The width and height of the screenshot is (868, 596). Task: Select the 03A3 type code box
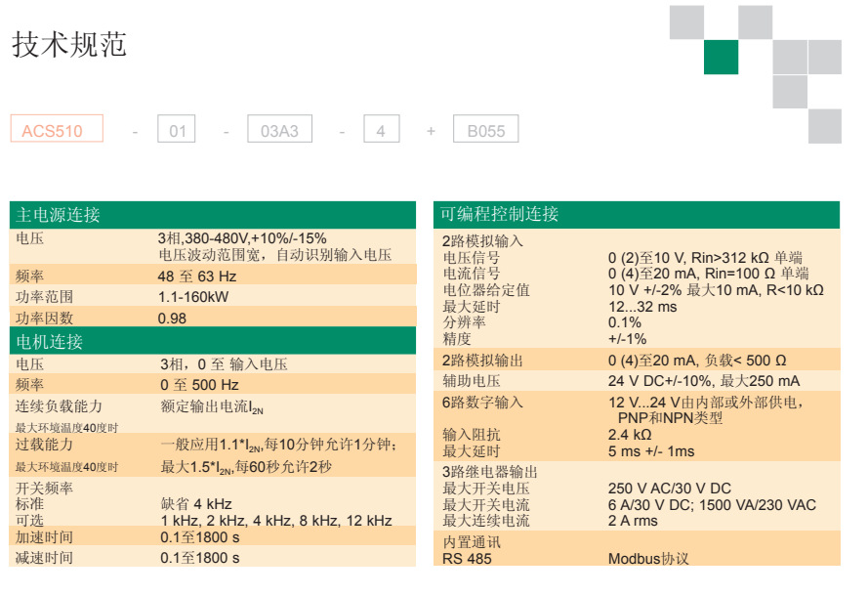pos(279,129)
